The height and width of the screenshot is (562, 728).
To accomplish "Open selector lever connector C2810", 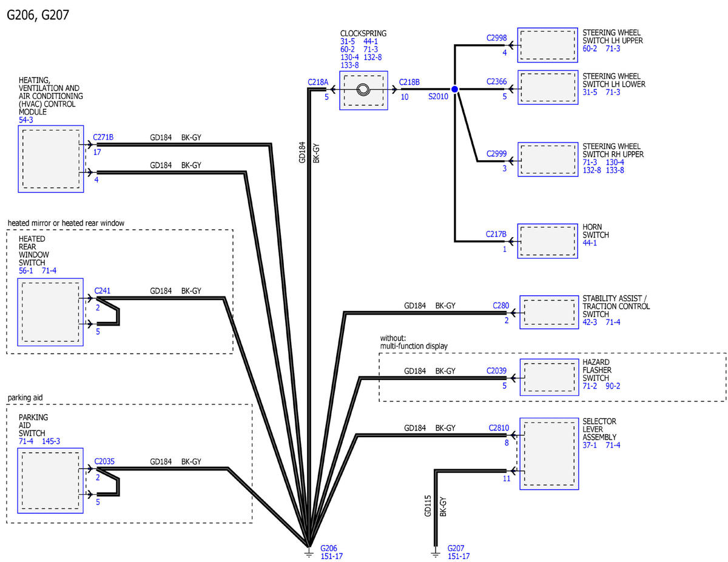I will pyautogui.click(x=499, y=427).
